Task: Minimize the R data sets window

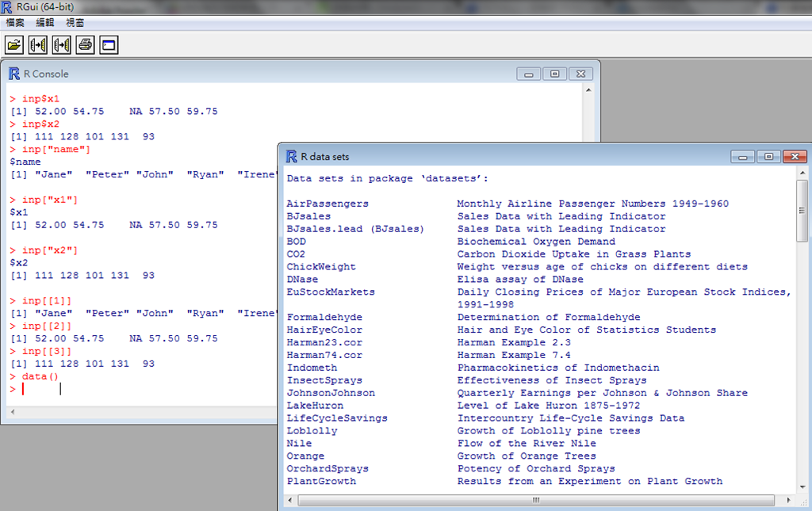Action: coord(742,156)
